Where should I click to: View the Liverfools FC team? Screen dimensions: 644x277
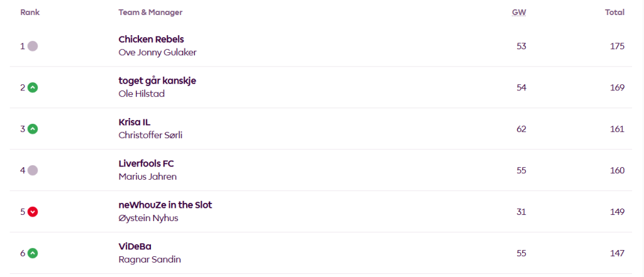[x=146, y=163]
